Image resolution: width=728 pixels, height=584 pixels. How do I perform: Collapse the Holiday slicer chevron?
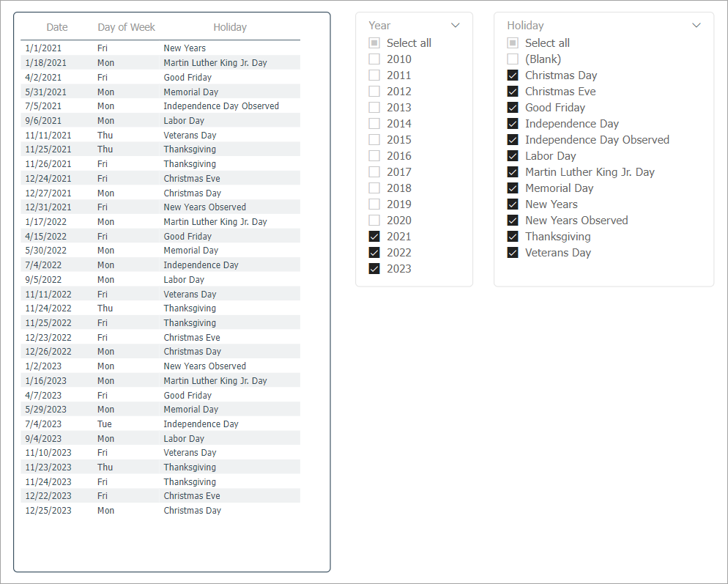pos(697,26)
